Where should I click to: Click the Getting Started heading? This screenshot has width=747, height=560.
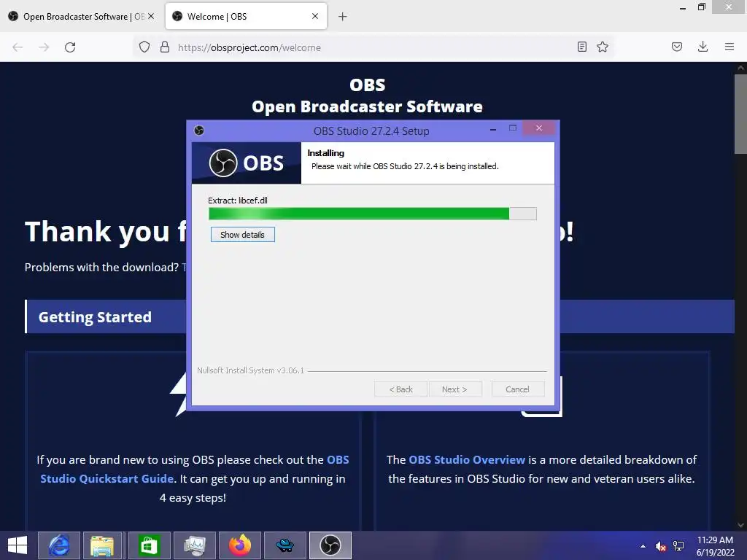[95, 316]
